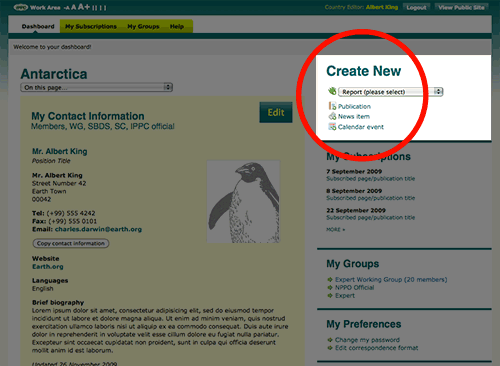Open the My Groups tab
Screen dimensions: 500x366
(143, 26)
